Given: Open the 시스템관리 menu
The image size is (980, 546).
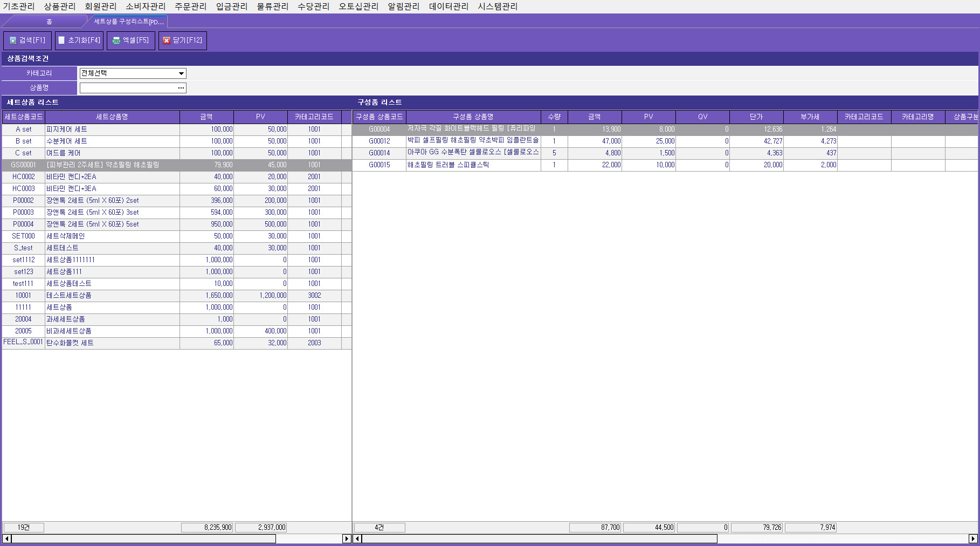Looking at the screenshot, I should [497, 6].
